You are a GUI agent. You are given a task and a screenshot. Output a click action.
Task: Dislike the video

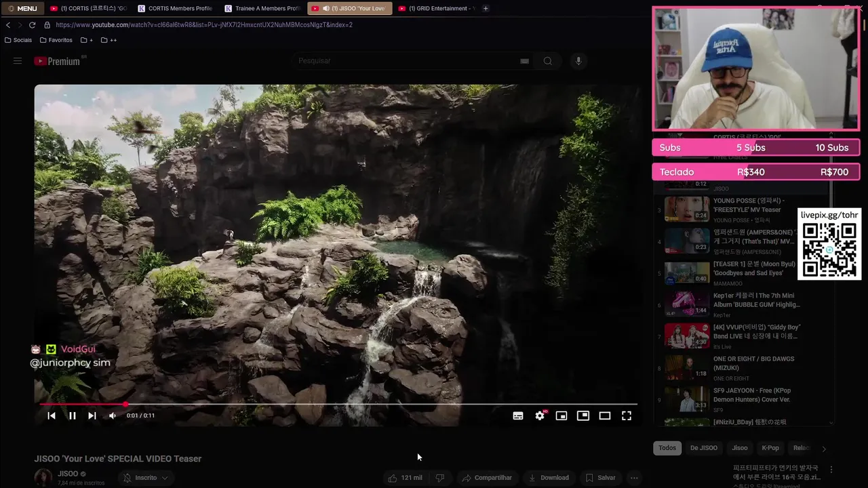[439, 478]
